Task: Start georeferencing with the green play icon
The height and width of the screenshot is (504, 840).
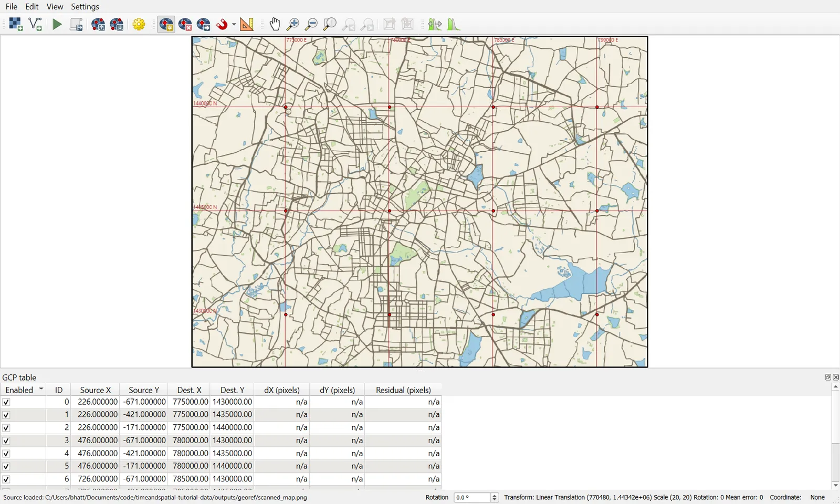Action: click(x=57, y=24)
